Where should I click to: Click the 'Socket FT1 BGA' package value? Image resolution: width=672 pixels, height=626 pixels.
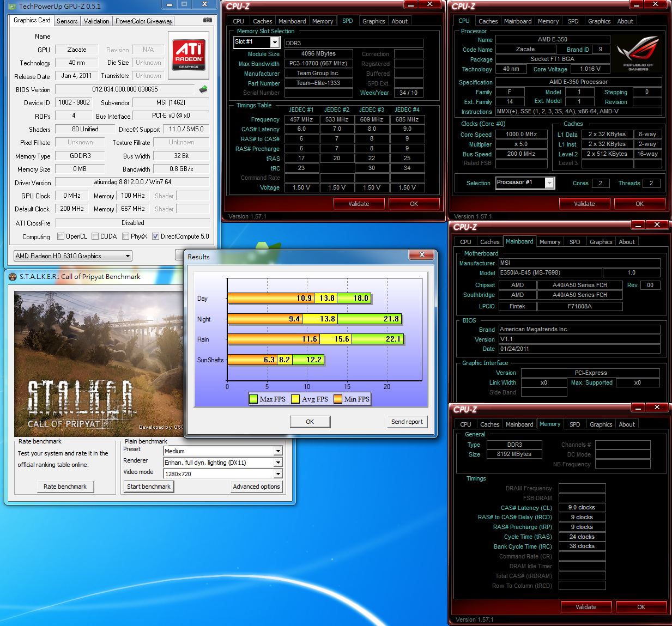[552, 59]
